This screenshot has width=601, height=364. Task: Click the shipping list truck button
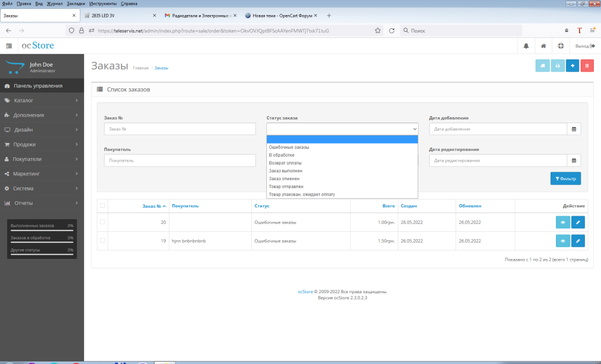coord(542,66)
